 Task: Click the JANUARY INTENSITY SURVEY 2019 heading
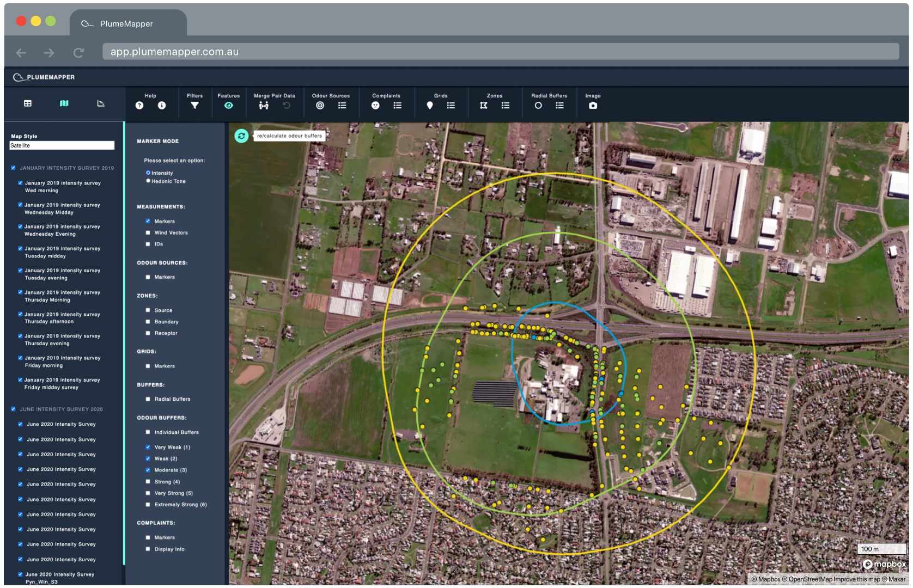(x=67, y=168)
